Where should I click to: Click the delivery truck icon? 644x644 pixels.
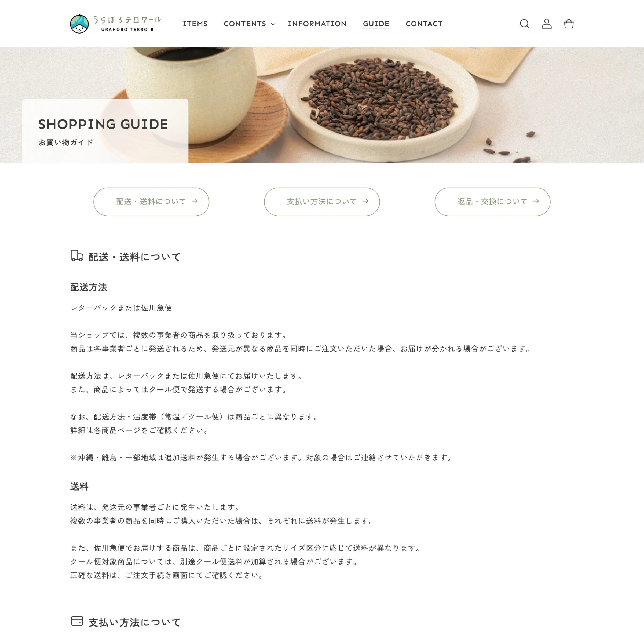pos(77,256)
